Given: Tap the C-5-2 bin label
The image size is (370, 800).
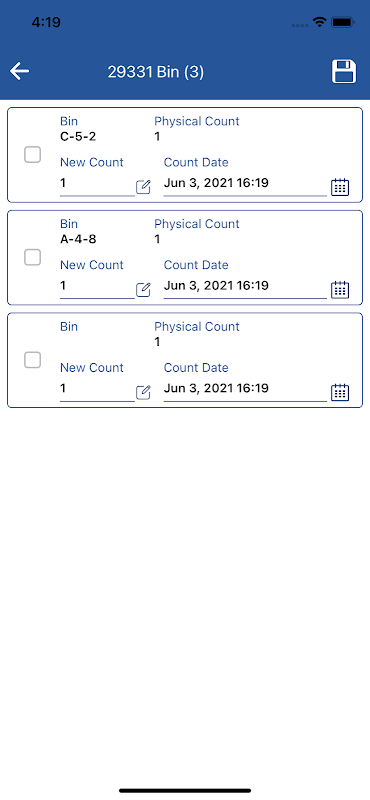Looking at the screenshot, I should coord(78,137).
